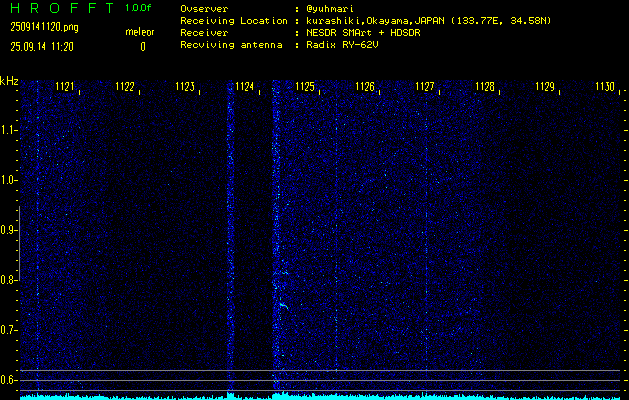Click the Radix RY-62V antenna value
The image size is (629, 400).
pos(342,45)
